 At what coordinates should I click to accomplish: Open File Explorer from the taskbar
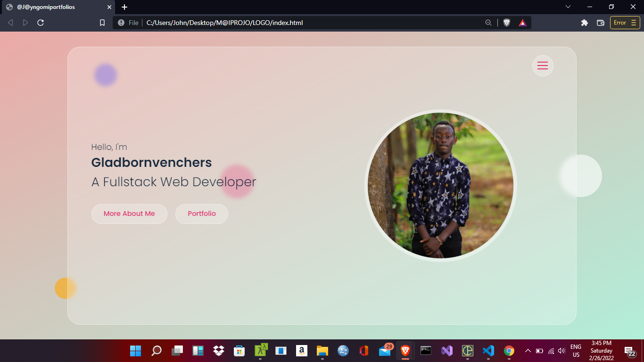coord(322,351)
